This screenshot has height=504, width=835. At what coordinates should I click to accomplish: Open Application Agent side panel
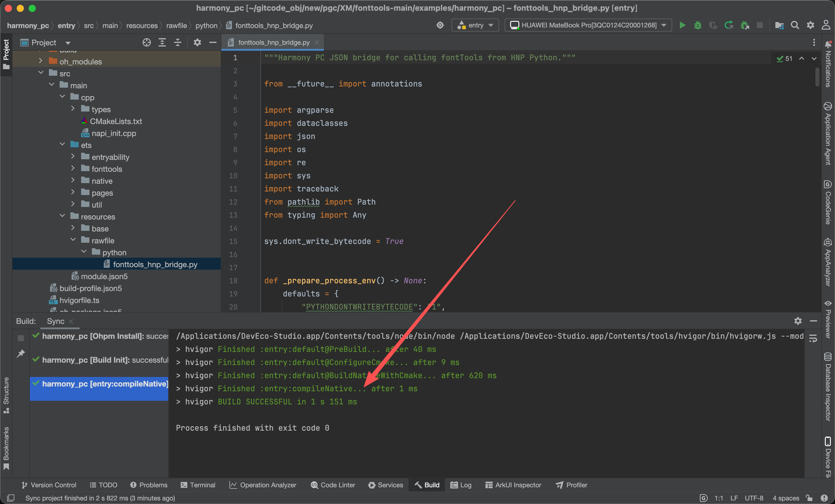point(828,133)
